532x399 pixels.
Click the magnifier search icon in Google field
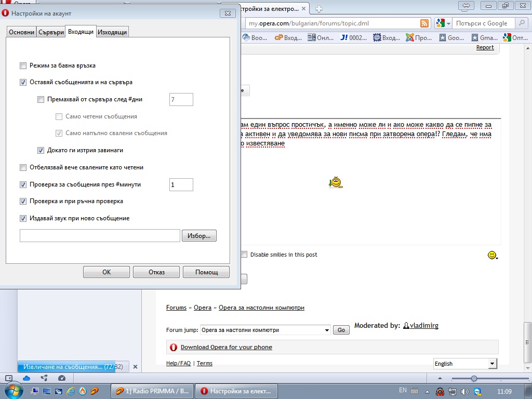(520, 23)
